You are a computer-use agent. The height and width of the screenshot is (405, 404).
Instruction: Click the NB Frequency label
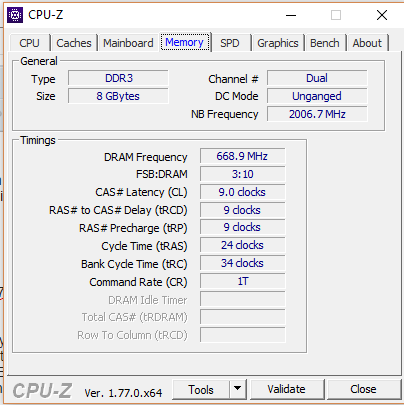(x=225, y=114)
